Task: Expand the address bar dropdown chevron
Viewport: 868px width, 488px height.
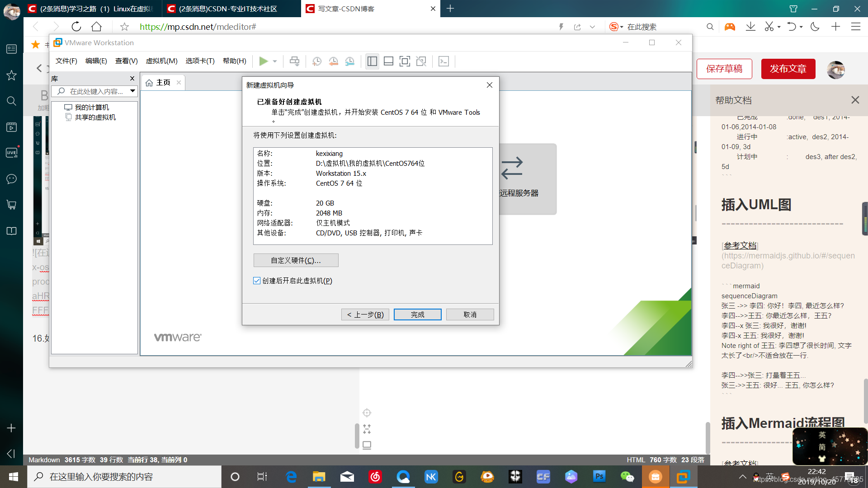Action: point(592,27)
